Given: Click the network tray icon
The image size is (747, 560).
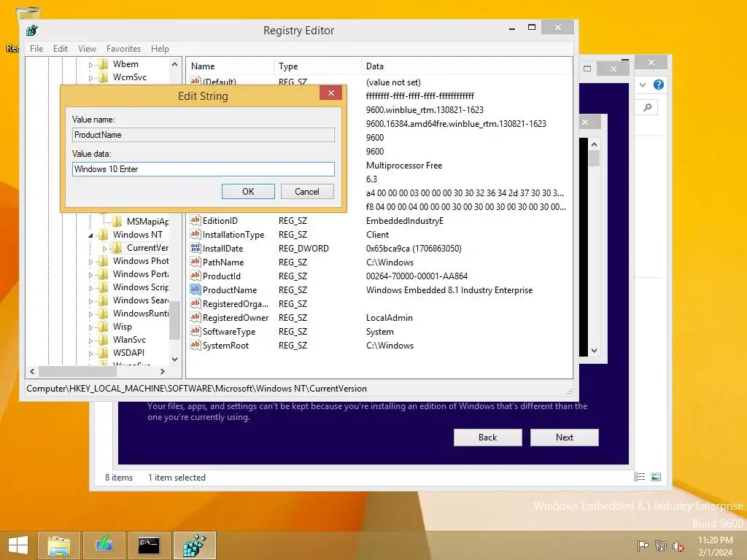Looking at the screenshot, I should [661, 545].
